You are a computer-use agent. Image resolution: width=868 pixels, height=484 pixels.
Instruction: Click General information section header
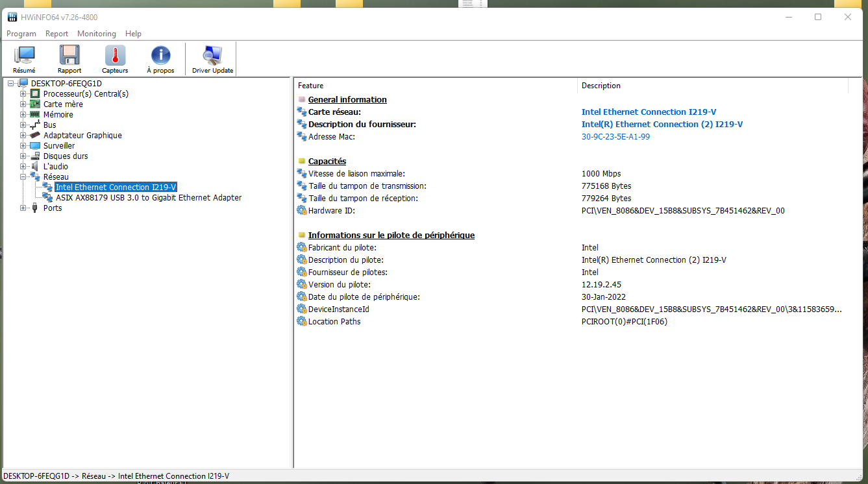(x=347, y=99)
